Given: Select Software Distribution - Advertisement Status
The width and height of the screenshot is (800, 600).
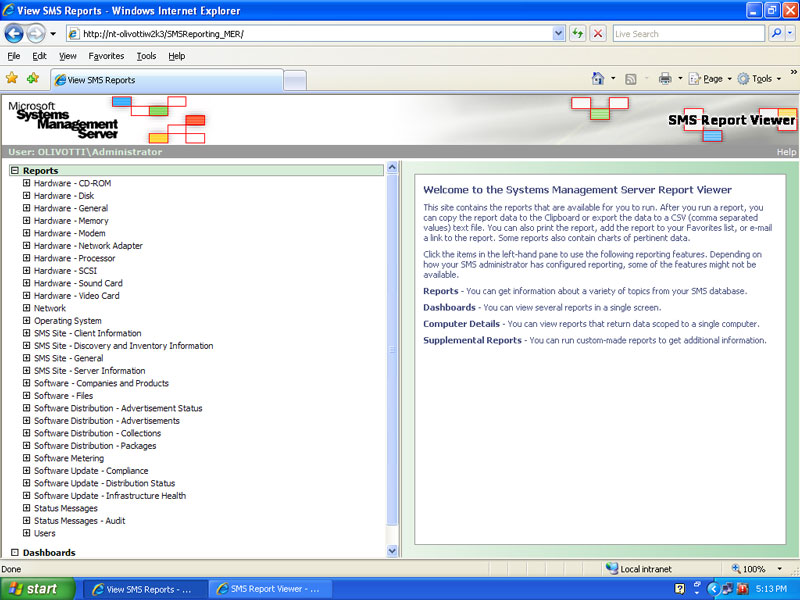Looking at the screenshot, I should coord(118,408).
